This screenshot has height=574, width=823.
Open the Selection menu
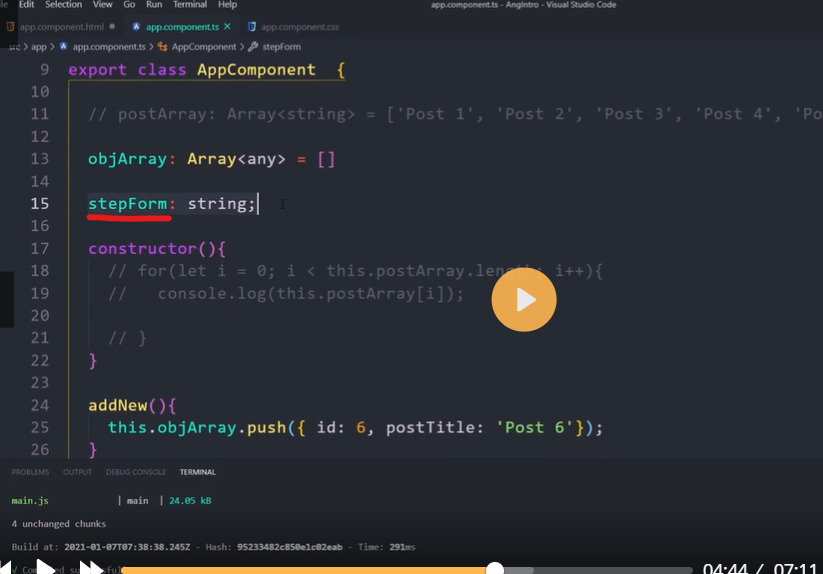[x=64, y=5]
